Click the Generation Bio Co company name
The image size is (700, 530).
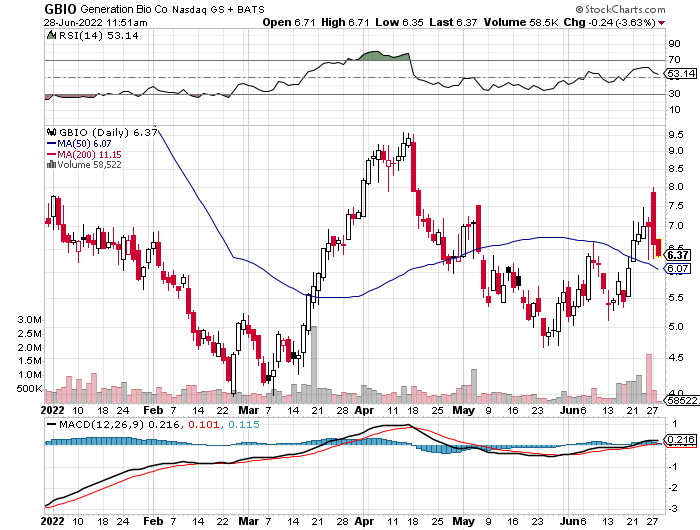pos(124,9)
